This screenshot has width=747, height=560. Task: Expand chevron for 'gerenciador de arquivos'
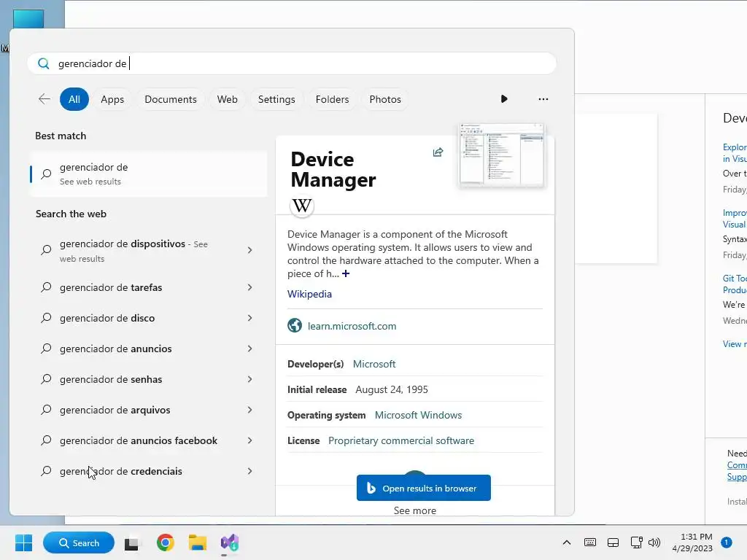249,410
